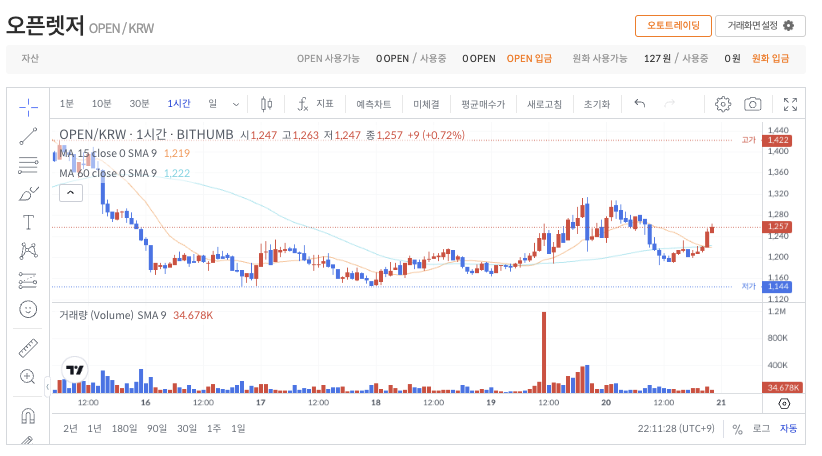Viewport: 822px width, 456px height.
Task: Select the 180일 date range
Action: pyautogui.click(x=124, y=429)
